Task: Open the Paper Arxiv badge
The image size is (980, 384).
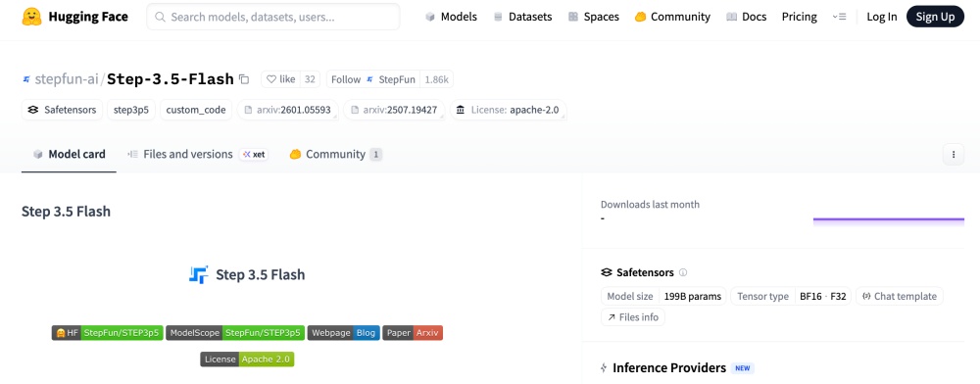Action: click(413, 333)
